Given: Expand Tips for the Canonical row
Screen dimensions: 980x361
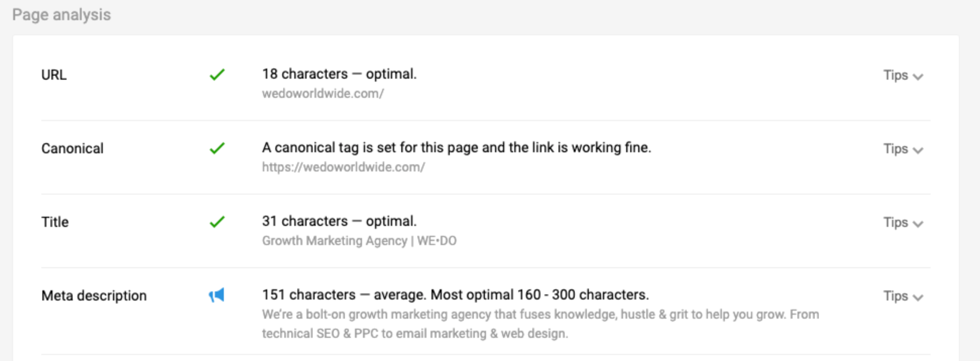Looking at the screenshot, I should coord(903,149).
